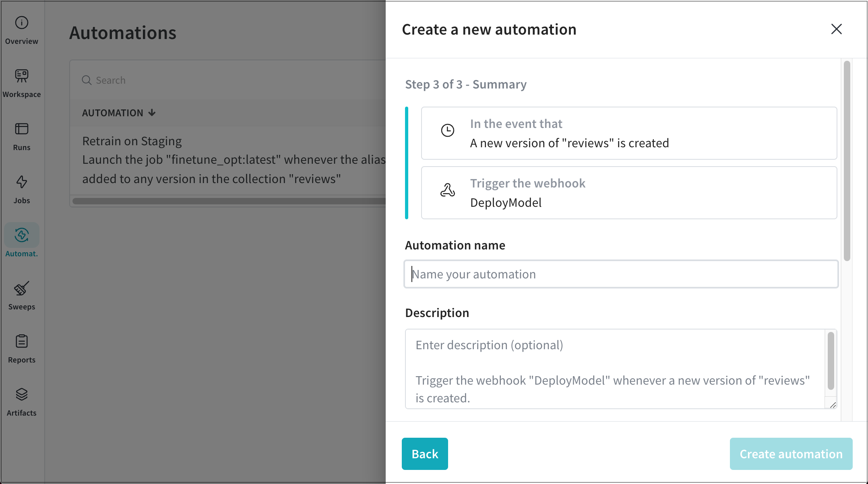Click into the Description textarea
Viewport: 868px width, 484px height.
(615, 368)
